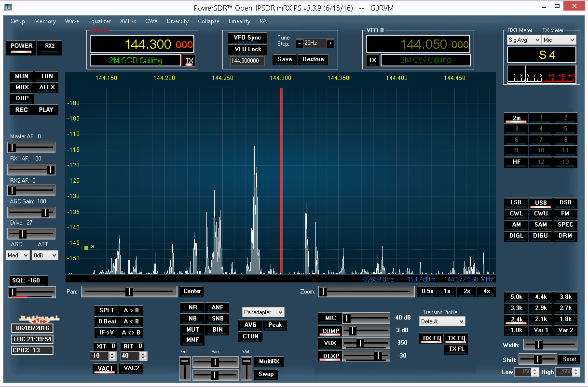Click the A > B VFO copy button
The width and height of the screenshot is (588, 387).
pyautogui.click(x=131, y=310)
